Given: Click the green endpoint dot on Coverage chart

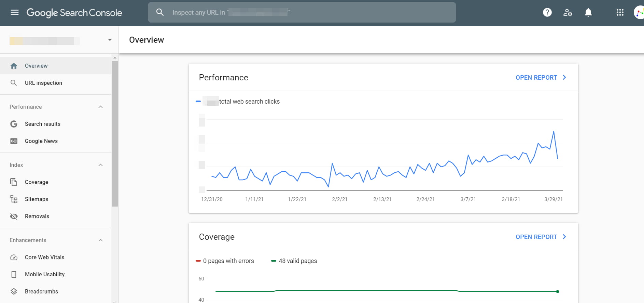Looking at the screenshot, I should tap(558, 291).
